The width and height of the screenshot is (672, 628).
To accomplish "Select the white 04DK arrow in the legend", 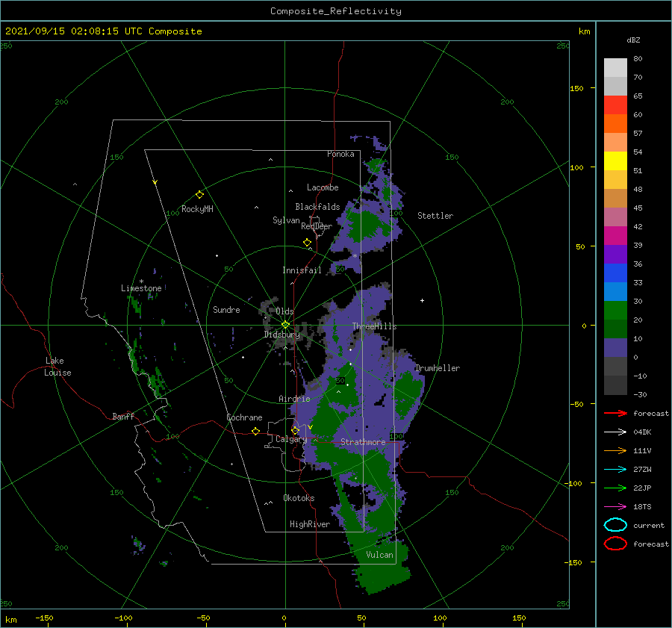I will [x=615, y=432].
